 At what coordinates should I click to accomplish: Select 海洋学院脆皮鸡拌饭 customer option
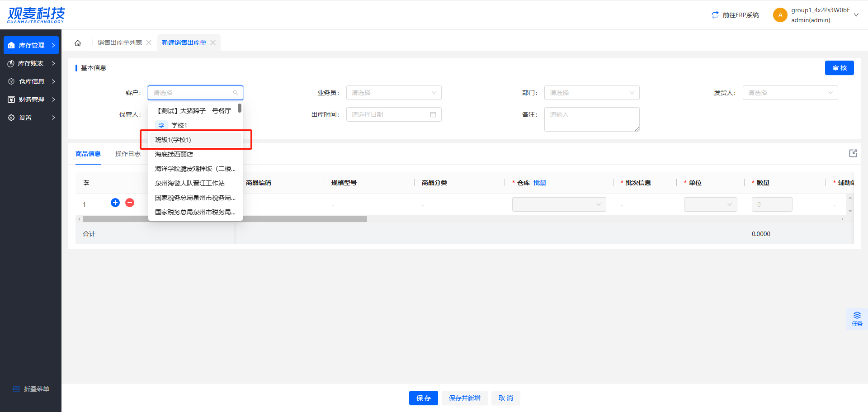click(195, 169)
